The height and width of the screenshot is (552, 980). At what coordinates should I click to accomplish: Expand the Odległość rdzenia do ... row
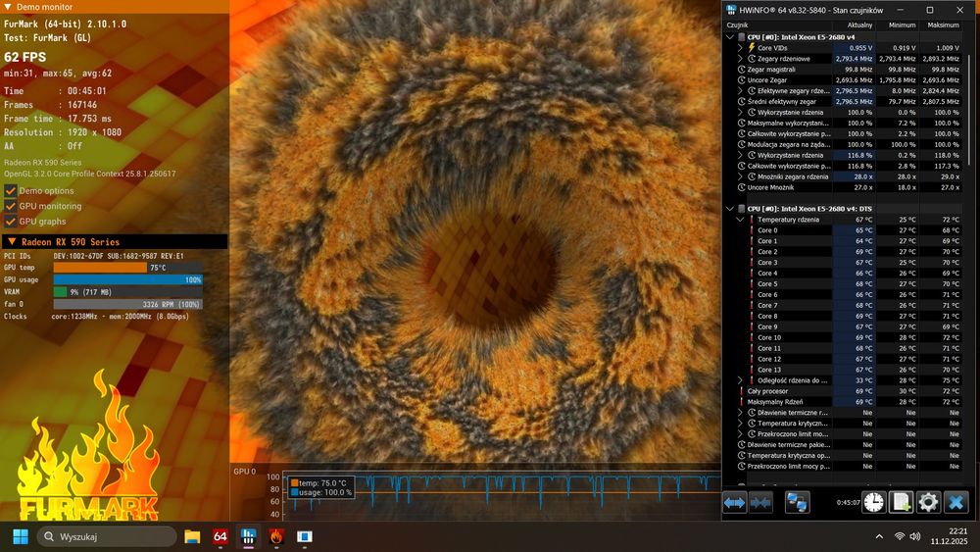coord(740,380)
